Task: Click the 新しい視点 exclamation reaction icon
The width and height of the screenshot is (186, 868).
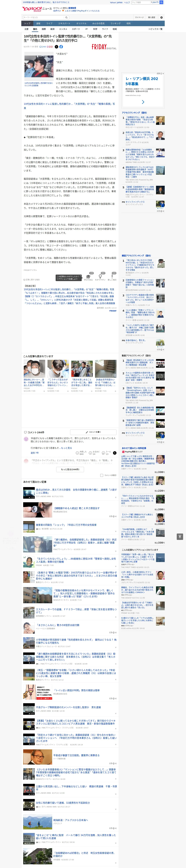Action: [x=112, y=277]
